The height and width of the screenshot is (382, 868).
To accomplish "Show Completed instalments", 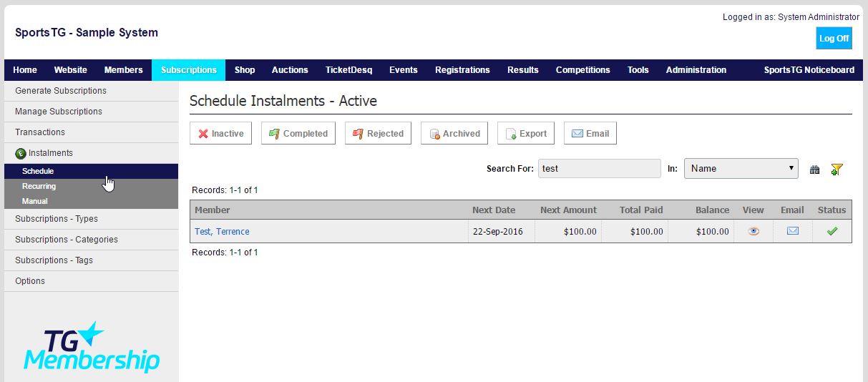I will [x=298, y=133].
